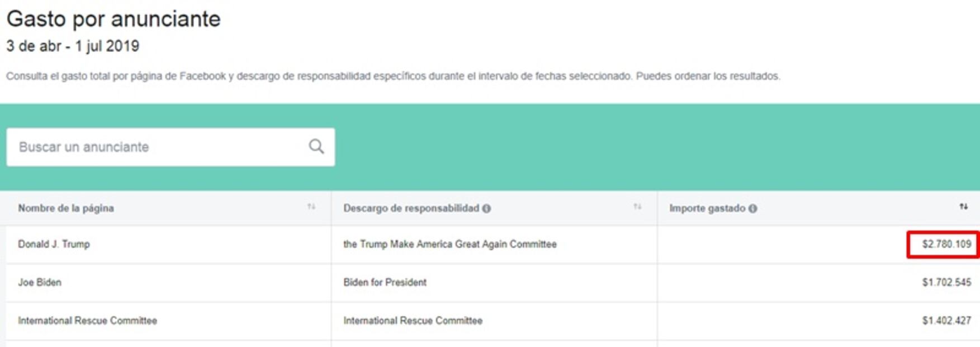Select International Rescue Committee in disclaimer column
980x347 pixels.
click(413, 321)
